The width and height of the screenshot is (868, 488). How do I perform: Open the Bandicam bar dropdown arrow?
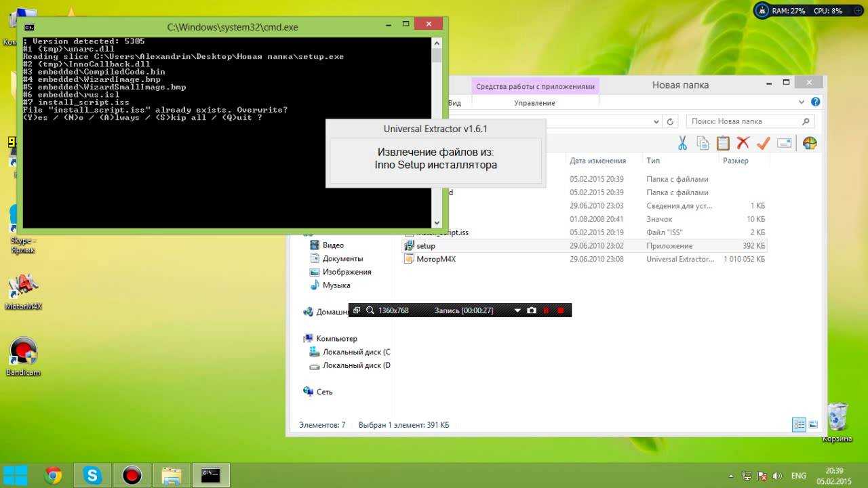coord(517,310)
